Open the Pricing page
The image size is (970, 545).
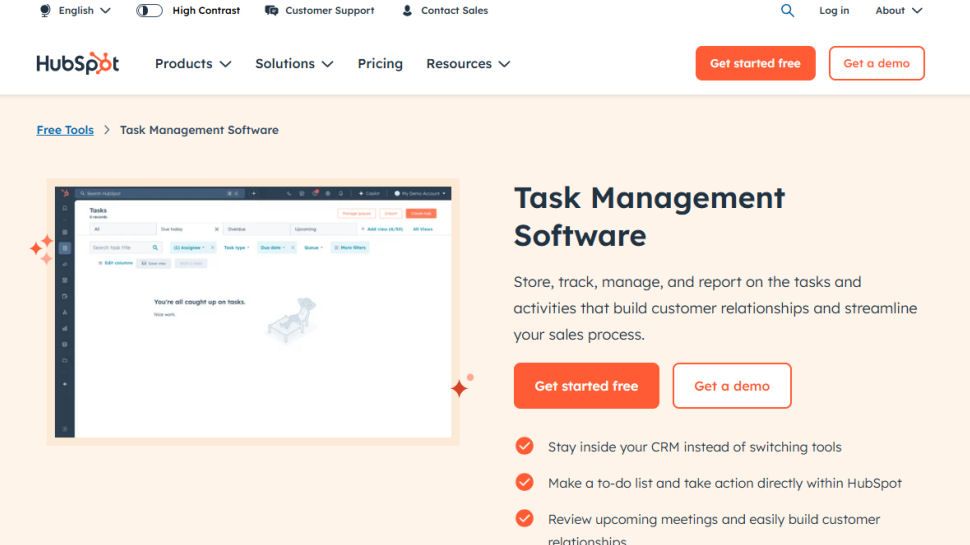click(x=380, y=64)
